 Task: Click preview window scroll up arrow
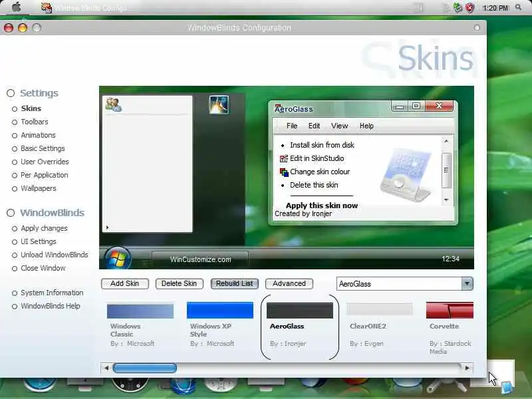(446, 141)
